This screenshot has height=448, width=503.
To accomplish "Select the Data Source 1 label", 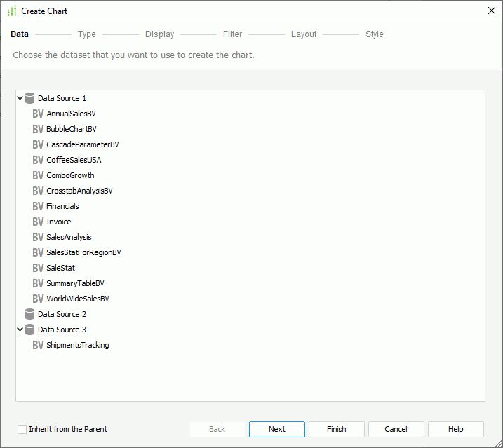I will tap(62, 98).
